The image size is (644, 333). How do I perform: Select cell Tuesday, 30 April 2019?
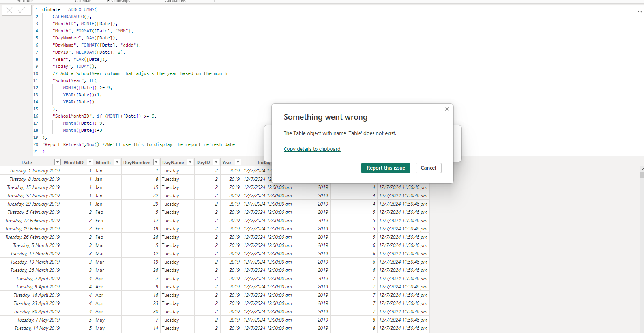[31, 312]
